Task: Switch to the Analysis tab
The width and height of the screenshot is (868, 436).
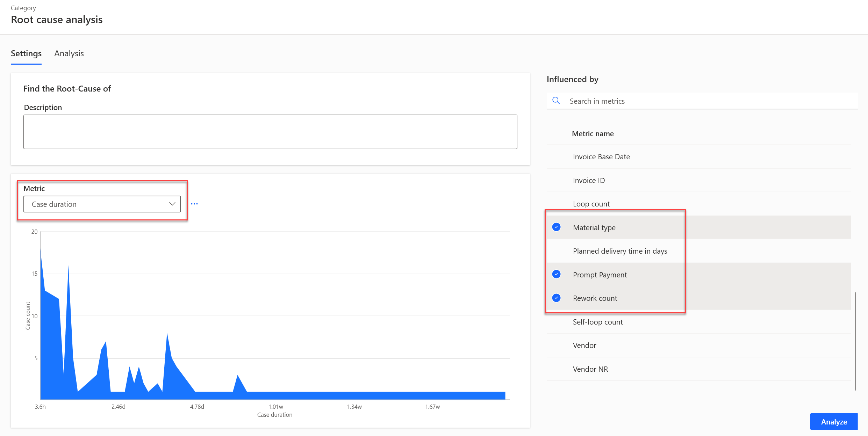Action: coord(69,53)
